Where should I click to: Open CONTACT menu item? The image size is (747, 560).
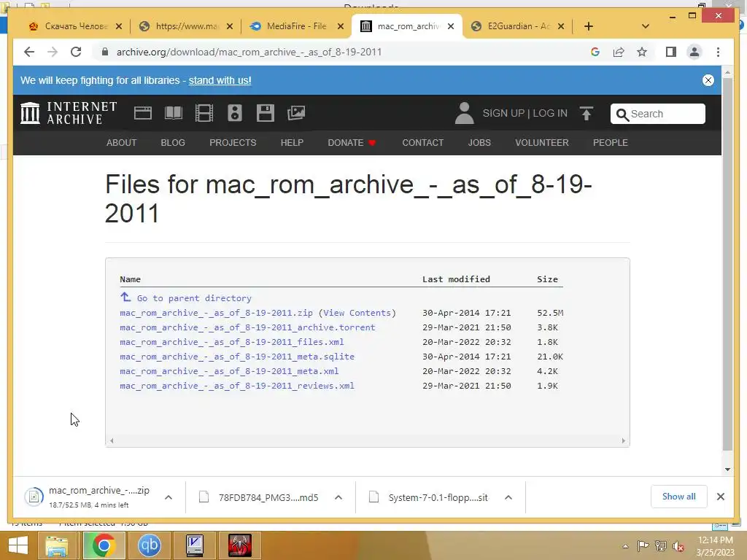click(422, 142)
